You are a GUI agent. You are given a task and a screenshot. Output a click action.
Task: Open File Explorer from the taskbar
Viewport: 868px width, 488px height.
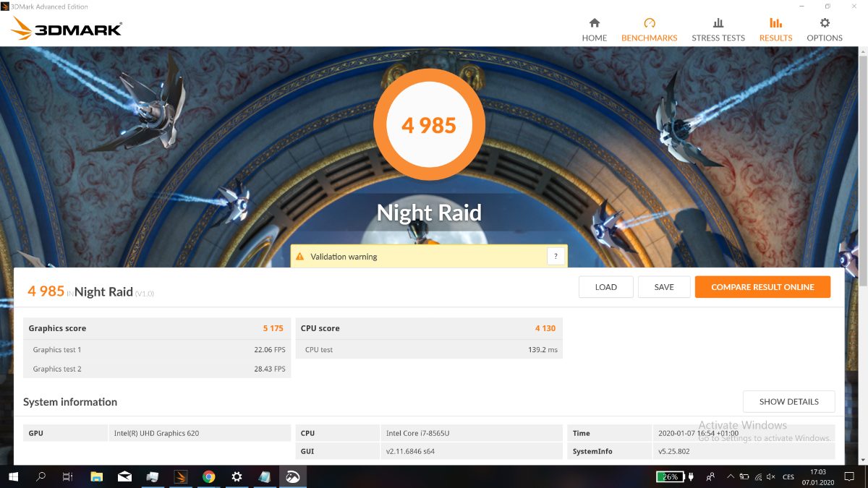[97, 476]
